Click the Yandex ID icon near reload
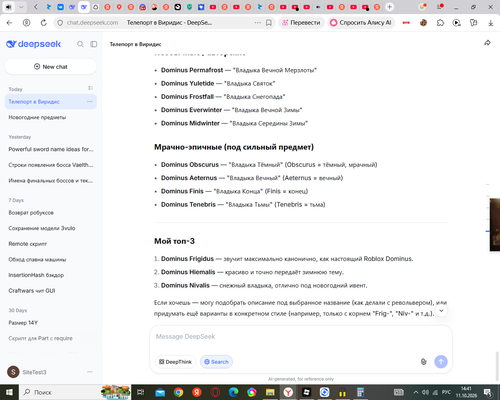 click(x=26, y=23)
